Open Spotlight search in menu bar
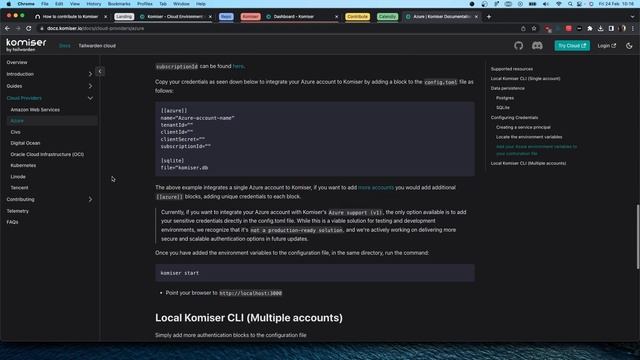The width and height of the screenshot is (640, 360). 570,4
